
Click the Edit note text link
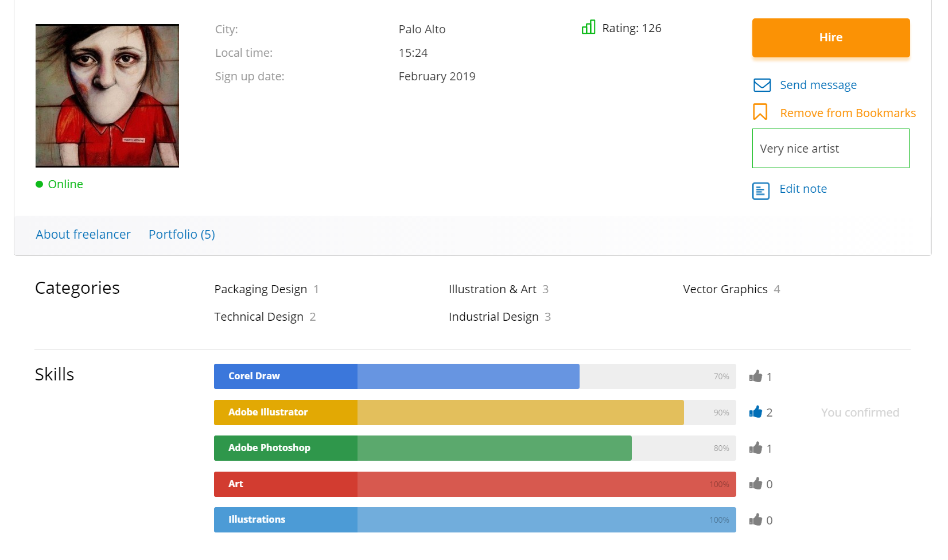[803, 189]
